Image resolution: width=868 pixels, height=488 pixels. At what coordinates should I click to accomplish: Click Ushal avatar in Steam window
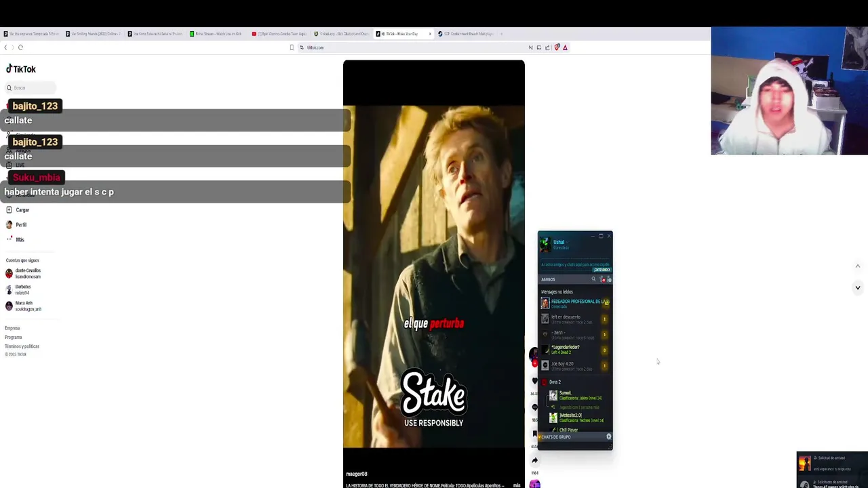[545, 245]
